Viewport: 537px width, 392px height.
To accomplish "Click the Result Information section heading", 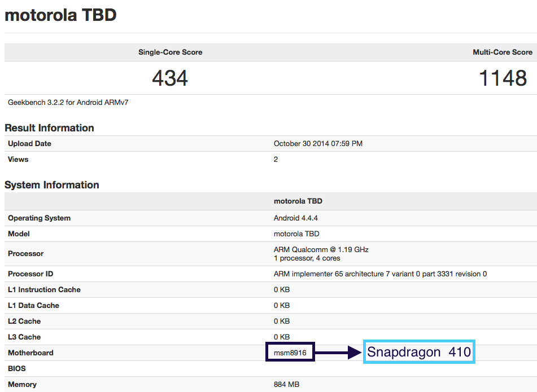I will tap(50, 128).
